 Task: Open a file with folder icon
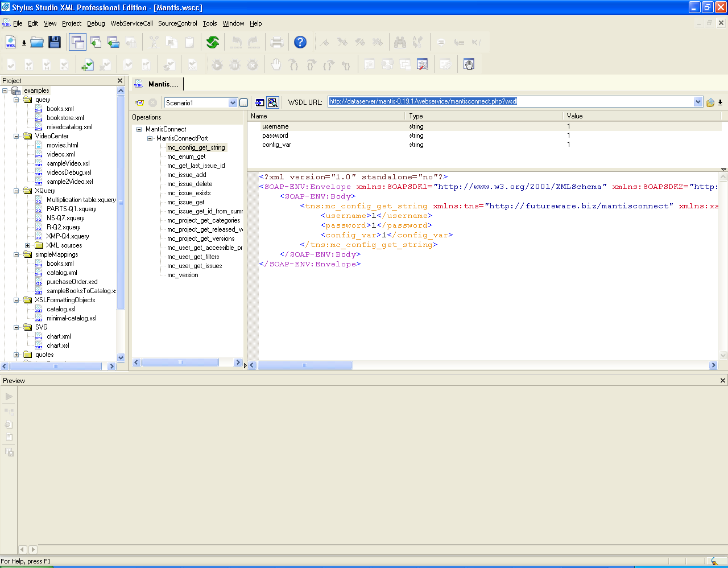click(37, 42)
